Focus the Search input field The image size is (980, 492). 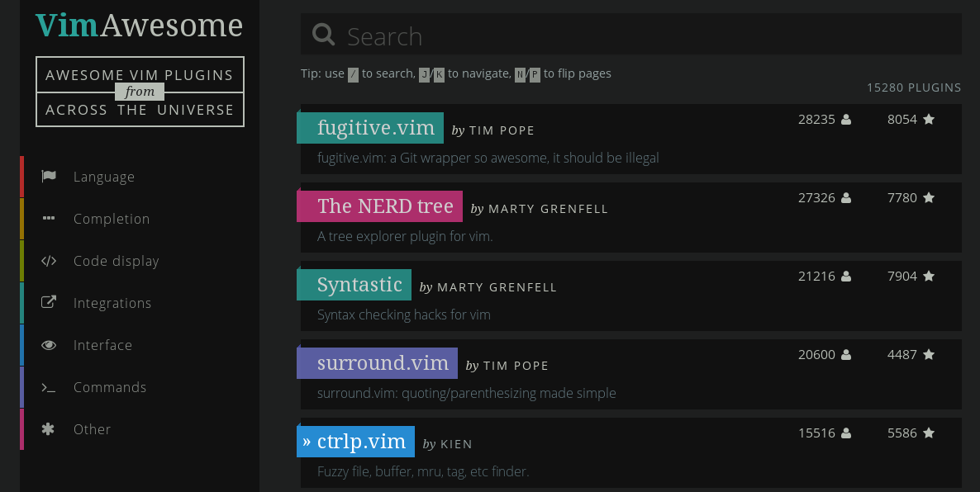point(631,35)
